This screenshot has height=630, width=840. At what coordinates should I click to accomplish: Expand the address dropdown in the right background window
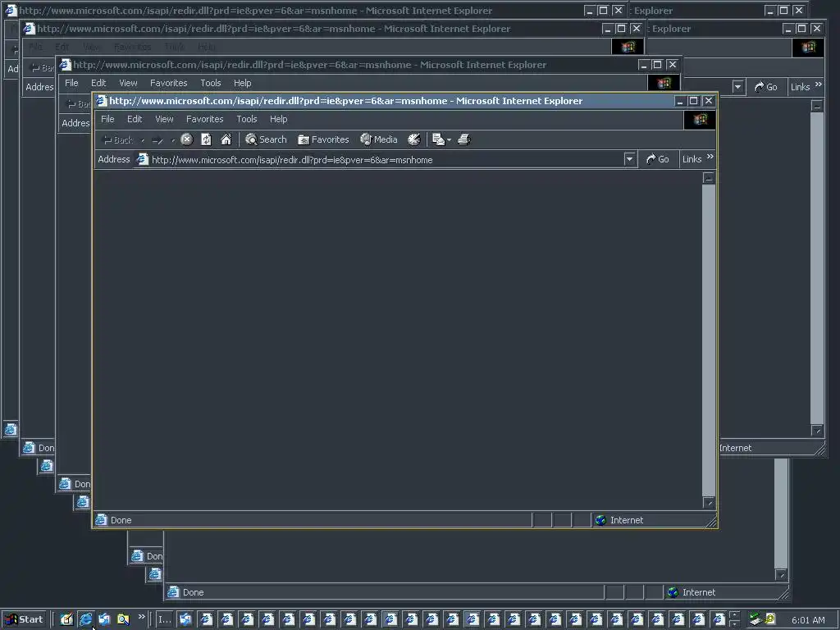tap(738, 87)
